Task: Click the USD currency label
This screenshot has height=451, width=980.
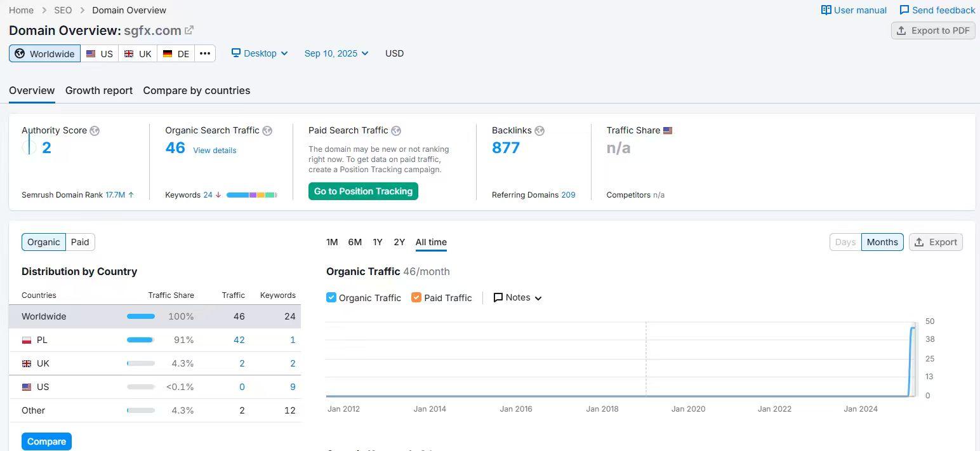Action: point(394,53)
